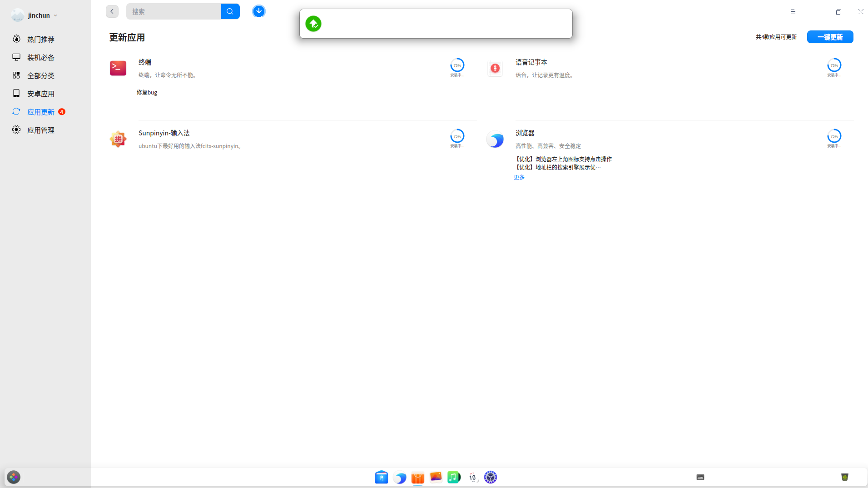Open the blue download progress indicator near search
The width and height of the screenshot is (868, 488).
click(258, 11)
